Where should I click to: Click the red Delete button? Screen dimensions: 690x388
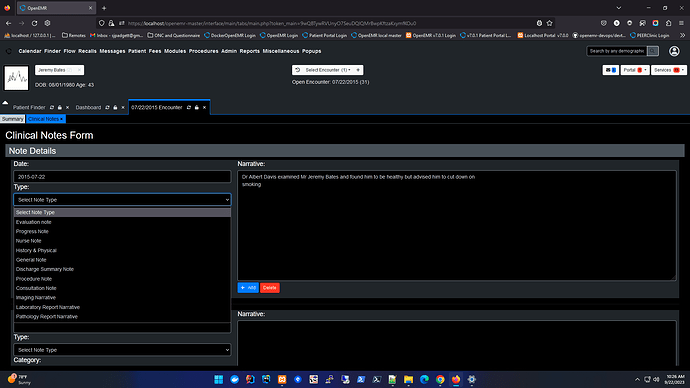coord(270,288)
